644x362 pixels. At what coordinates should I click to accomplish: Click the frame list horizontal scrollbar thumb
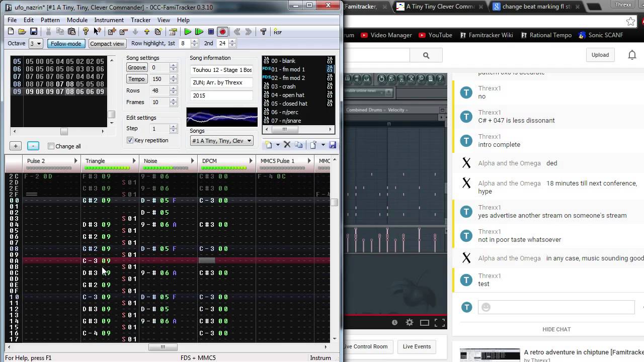[x=64, y=132]
